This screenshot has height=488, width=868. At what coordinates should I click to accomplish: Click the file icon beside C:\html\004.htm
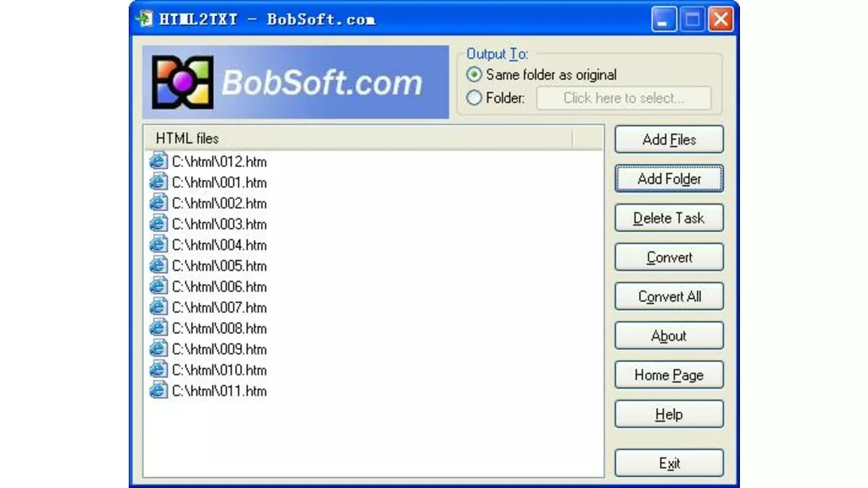pyautogui.click(x=158, y=245)
